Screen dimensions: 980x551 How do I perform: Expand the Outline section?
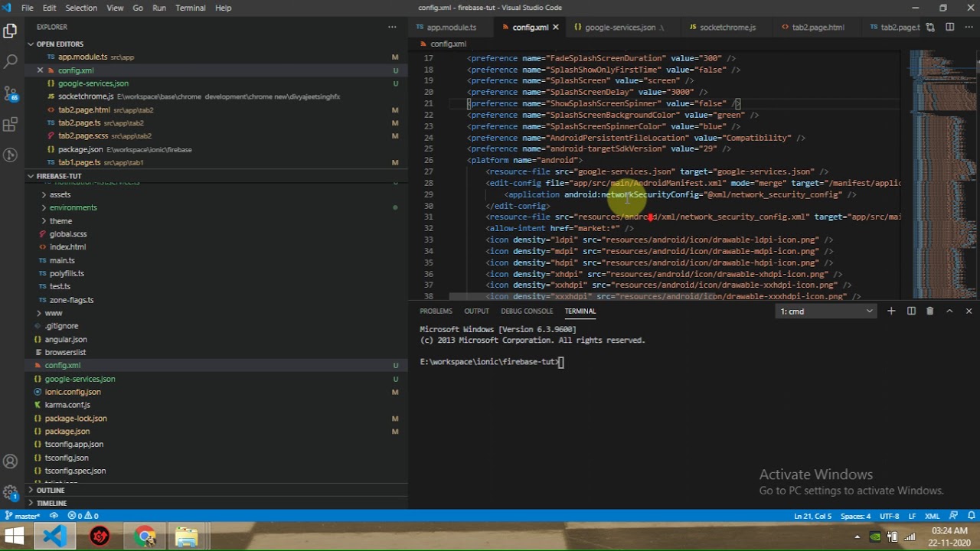pyautogui.click(x=51, y=491)
